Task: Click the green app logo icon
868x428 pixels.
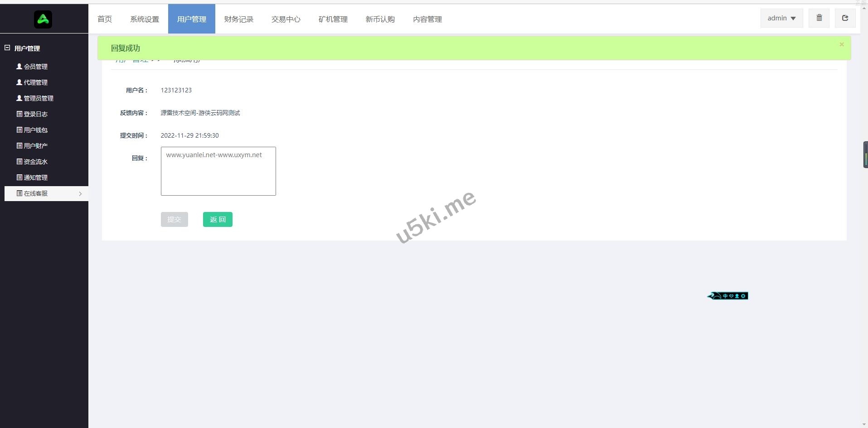Action: [x=43, y=19]
